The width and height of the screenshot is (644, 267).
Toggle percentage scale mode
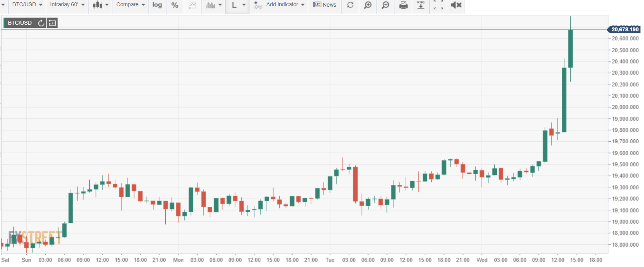point(175,5)
